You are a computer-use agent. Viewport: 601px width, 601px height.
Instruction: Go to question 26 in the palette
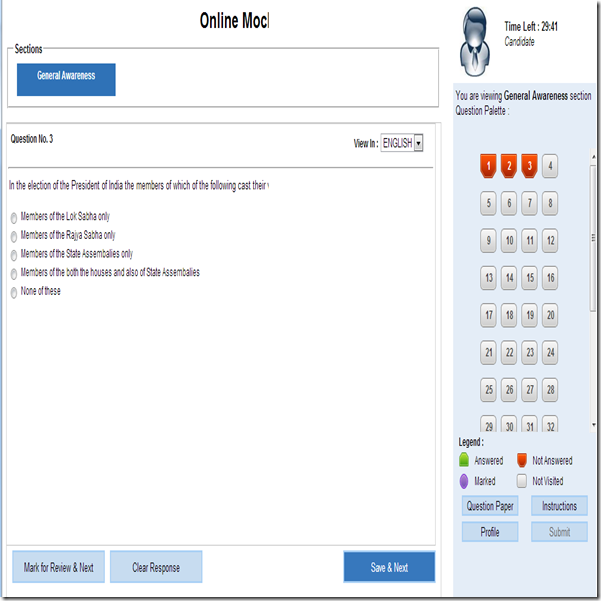[x=509, y=390]
